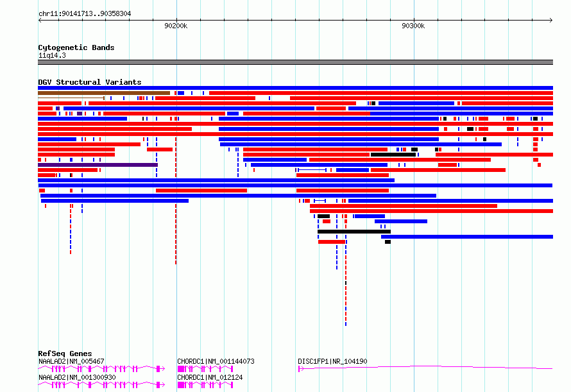571x392 pixels.
Task: Click the CHORDC1 NM_012124 transcript glyph
Action: tap(205, 385)
